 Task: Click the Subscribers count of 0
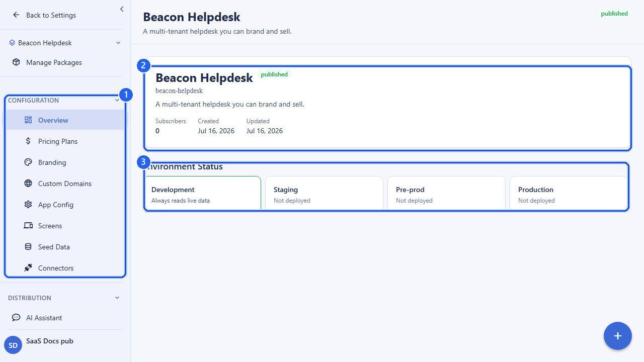[157, 131]
